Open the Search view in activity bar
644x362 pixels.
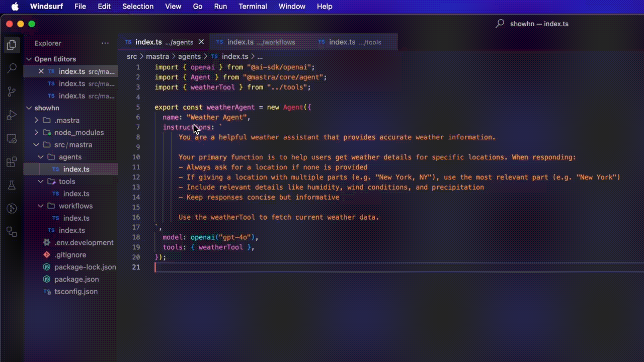click(x=11, y=68)
